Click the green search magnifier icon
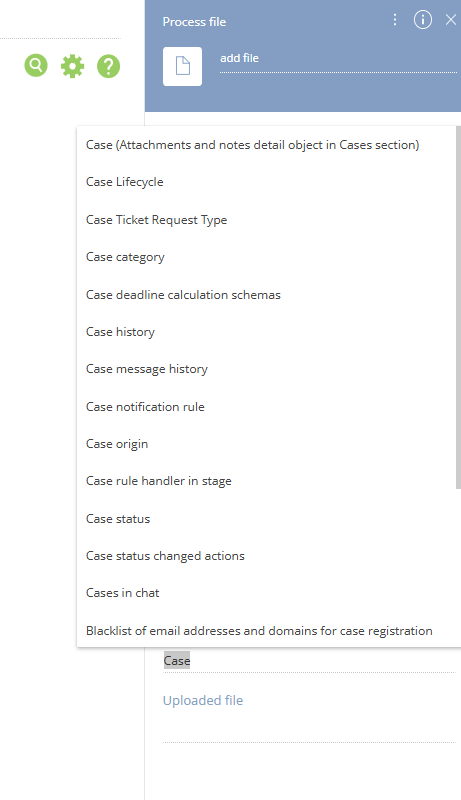The height and width of the screenshot is (800, 461). [36, 66]
